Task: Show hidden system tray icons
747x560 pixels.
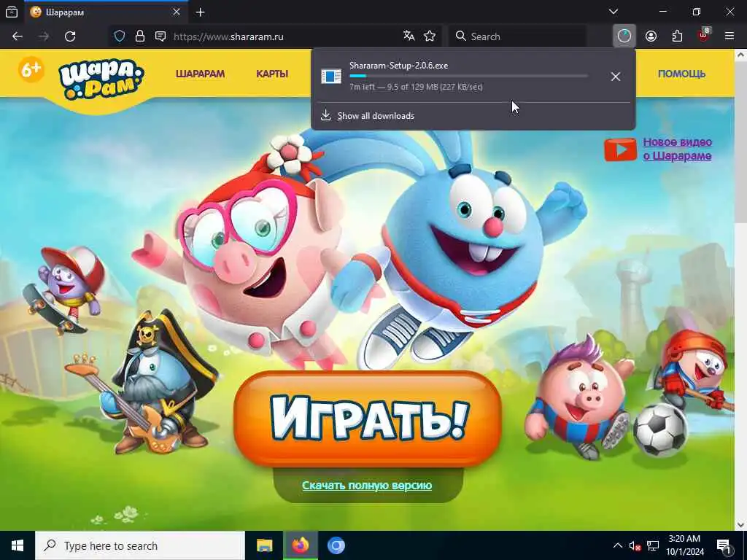Action: point(617,545)
